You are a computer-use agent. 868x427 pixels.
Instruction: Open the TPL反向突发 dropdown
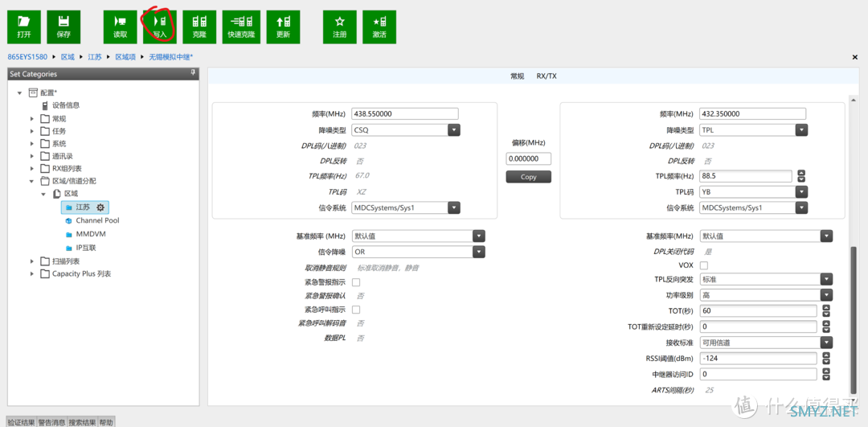pos(826,279)
